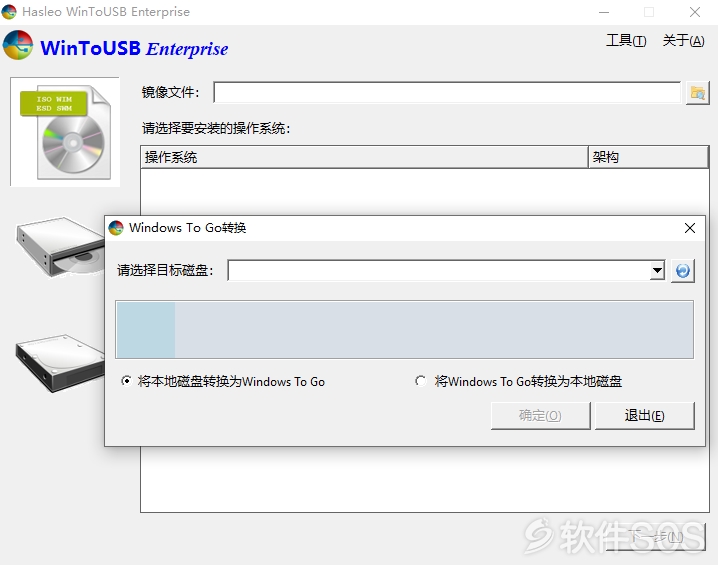Click the disk partition layout bar
Screen dimensions: 718x565
point(404,330)
